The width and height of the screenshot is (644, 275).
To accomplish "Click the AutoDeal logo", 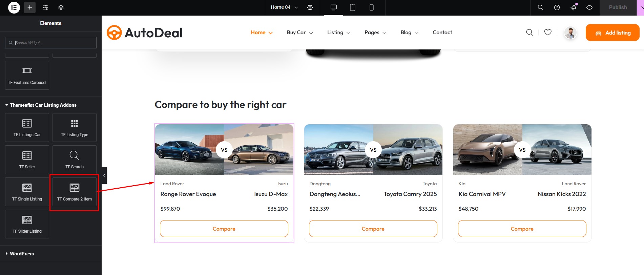I will 145,33.
